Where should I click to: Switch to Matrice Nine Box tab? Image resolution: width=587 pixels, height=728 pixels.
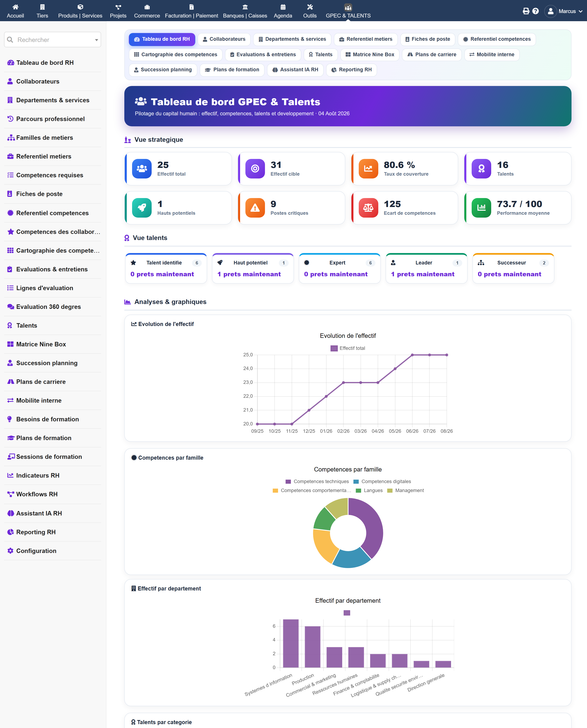pyautogui.click(x=370, y=54)
